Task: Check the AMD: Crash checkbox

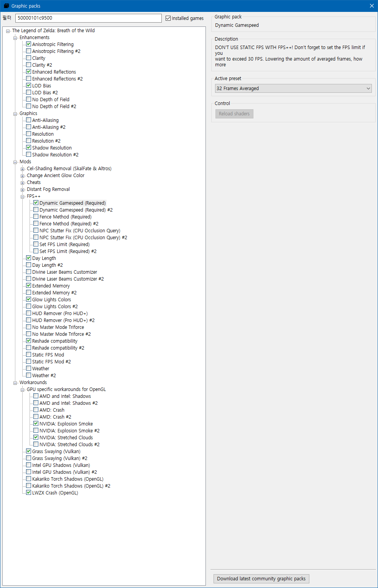Action: coord(36,410)
